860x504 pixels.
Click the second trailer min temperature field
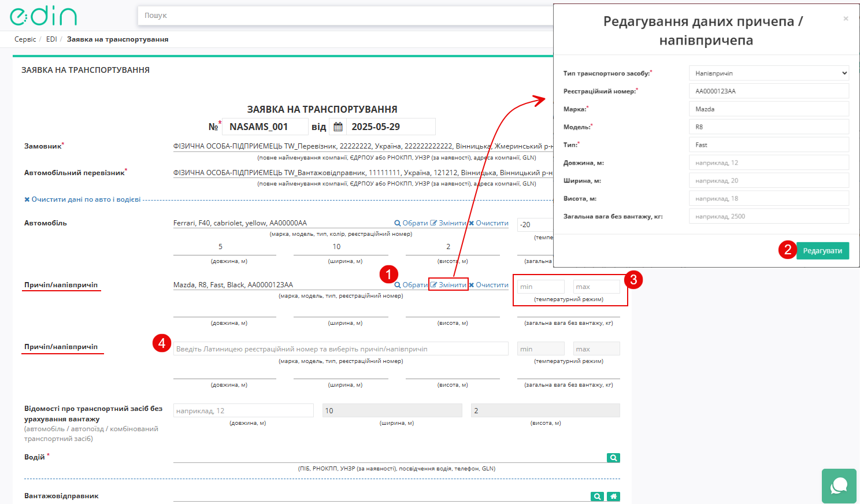click(540, 349)
